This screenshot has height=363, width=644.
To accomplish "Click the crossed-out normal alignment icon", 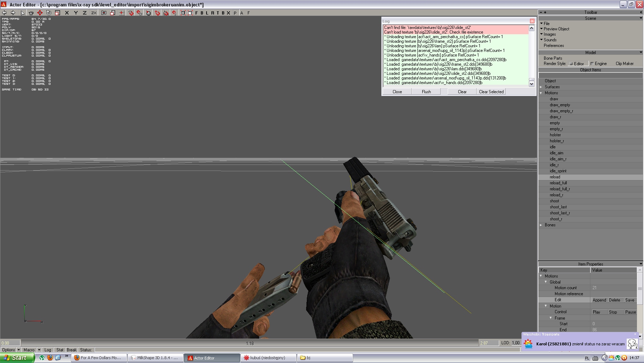I will pyautogui.click(x=166, y=13).
